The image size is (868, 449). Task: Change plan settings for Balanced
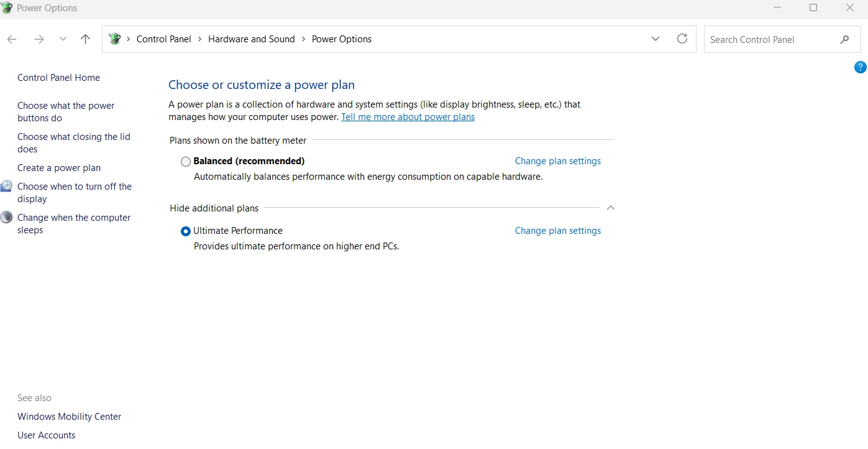click(x=558, y=161)
